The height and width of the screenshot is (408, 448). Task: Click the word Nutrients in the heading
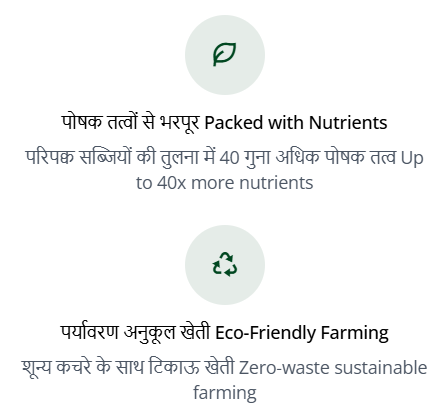(348, 123)
